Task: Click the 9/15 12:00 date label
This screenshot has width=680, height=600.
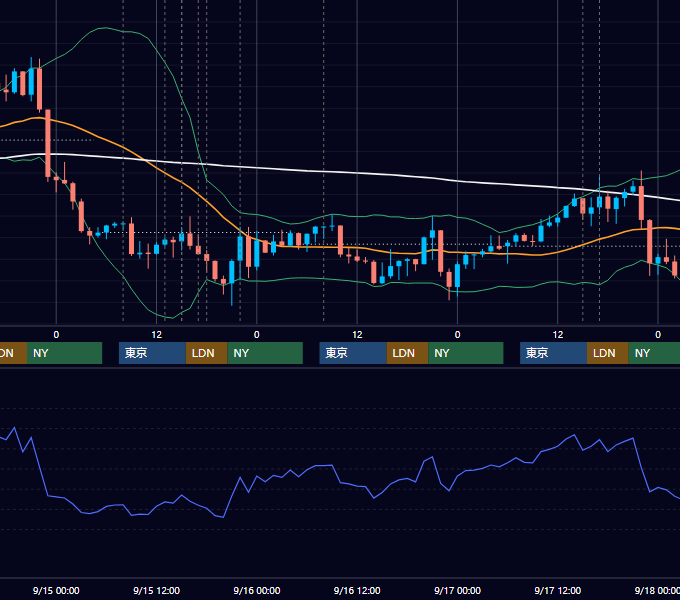Action: [157, 590]
